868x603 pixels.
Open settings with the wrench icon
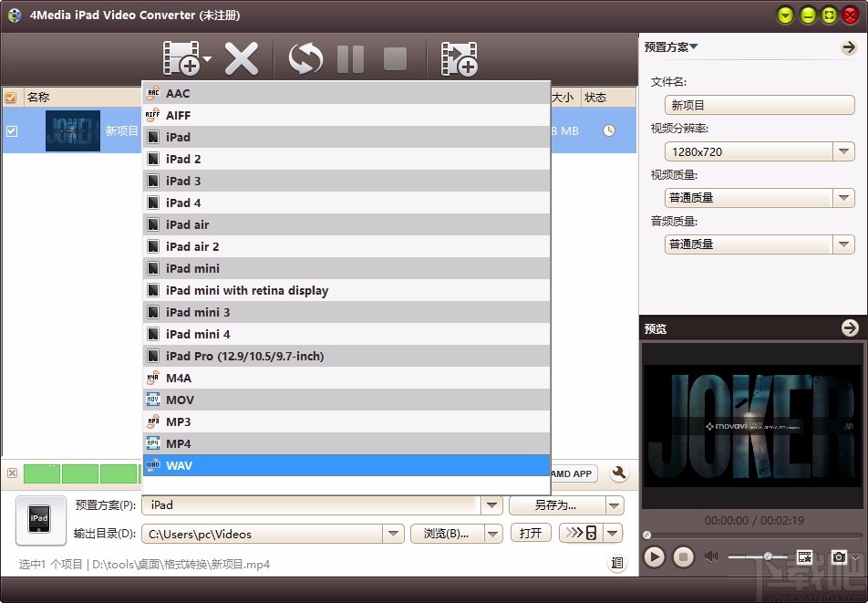click(619, 473)
